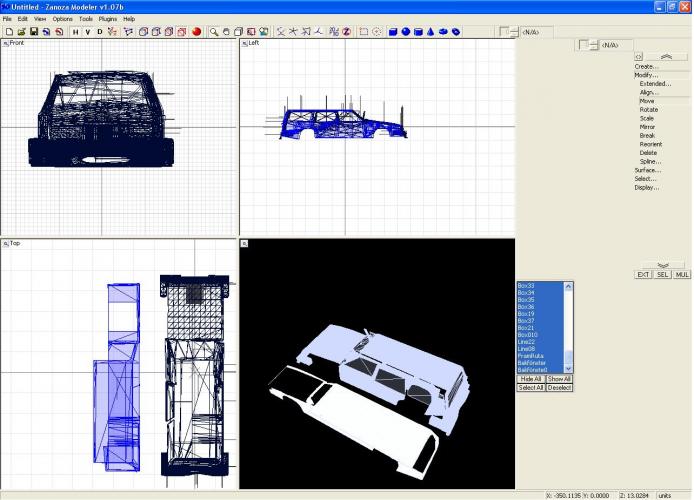Toggle the EXT mode button
This screenshot has width=694, height=500.
coord(644,274)
